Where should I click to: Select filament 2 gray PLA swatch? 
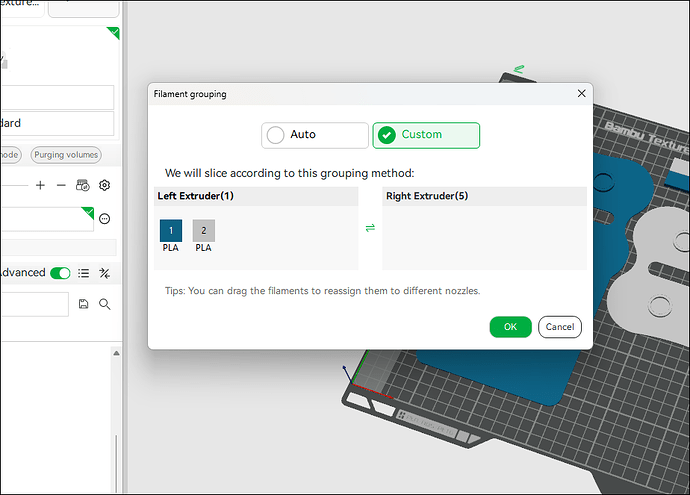204,231
